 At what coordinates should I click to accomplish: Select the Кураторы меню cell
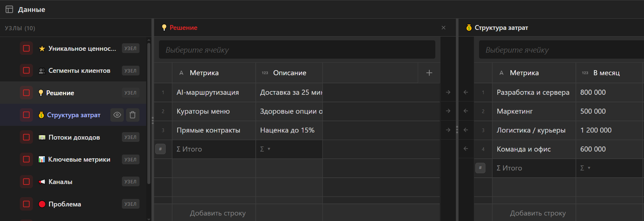(214, 111)
